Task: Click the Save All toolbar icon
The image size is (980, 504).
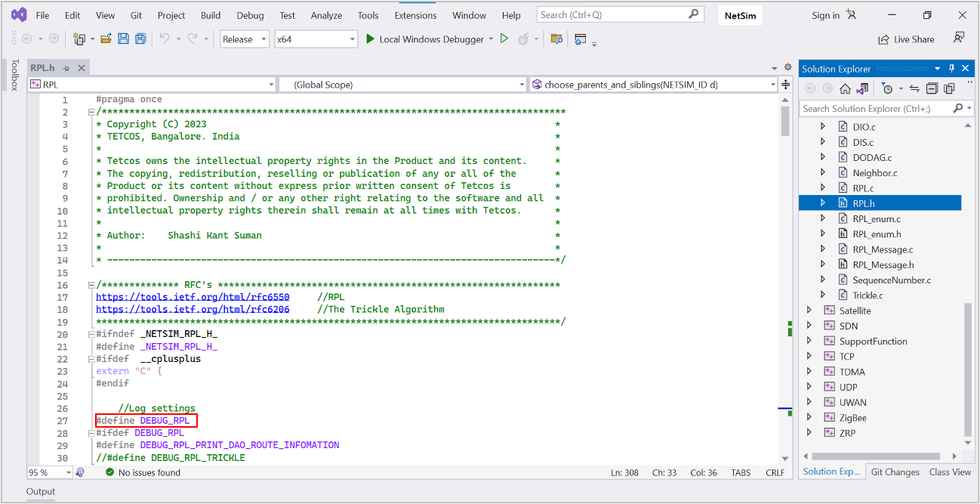Action: 140,39
